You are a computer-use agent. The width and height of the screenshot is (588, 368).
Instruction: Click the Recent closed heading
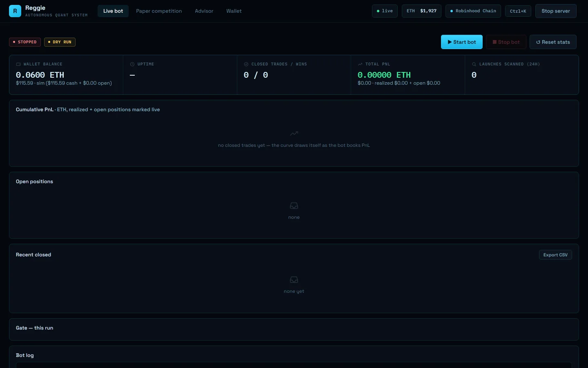[x=33, y=255]
